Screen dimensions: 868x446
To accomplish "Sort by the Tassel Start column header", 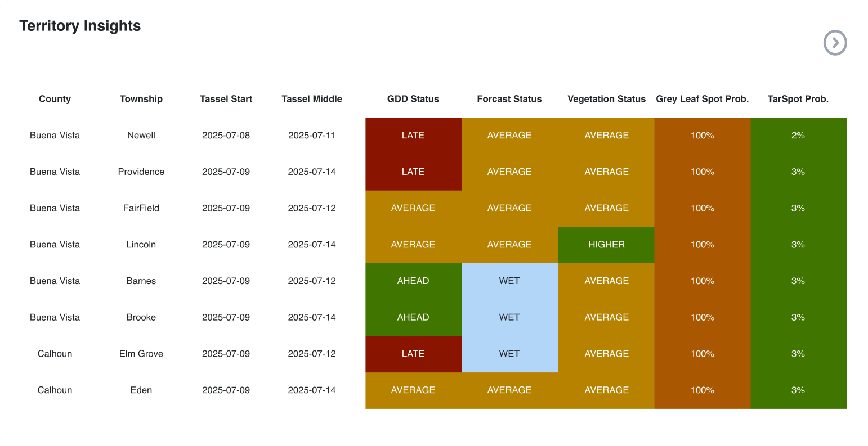I will [226, 98].
